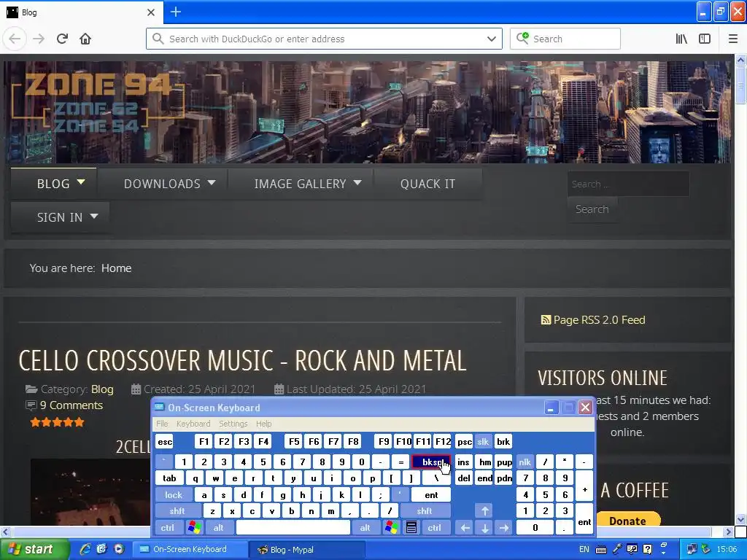The image size is (747, 560).
Task: Open the File menu in On-Screen Keyboard
Action: (162, 424)
